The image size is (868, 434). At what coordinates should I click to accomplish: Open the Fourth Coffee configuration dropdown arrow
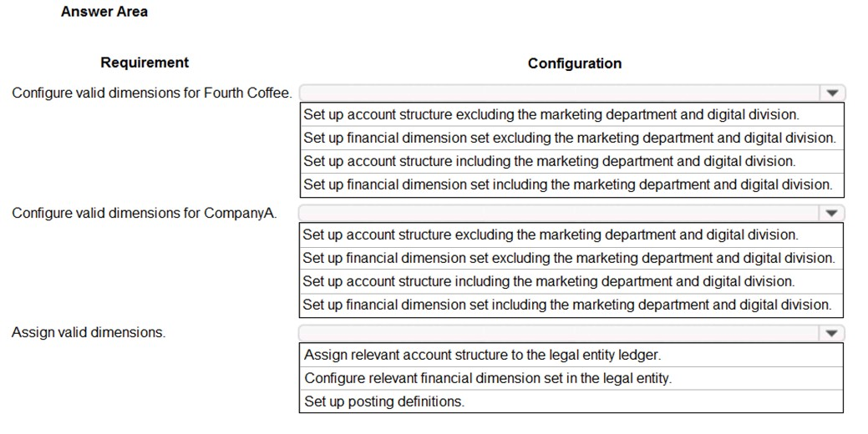coord(832,93)
